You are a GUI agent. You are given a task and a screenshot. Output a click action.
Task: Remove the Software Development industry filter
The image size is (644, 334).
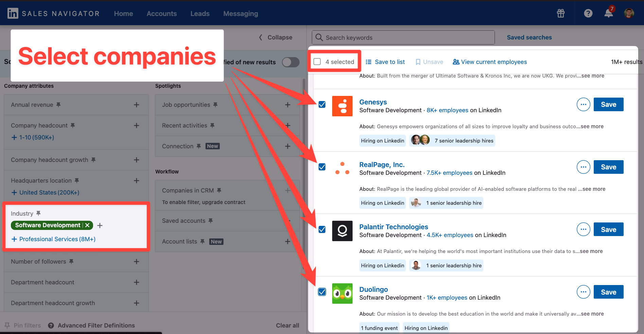(x=87, y=225)
